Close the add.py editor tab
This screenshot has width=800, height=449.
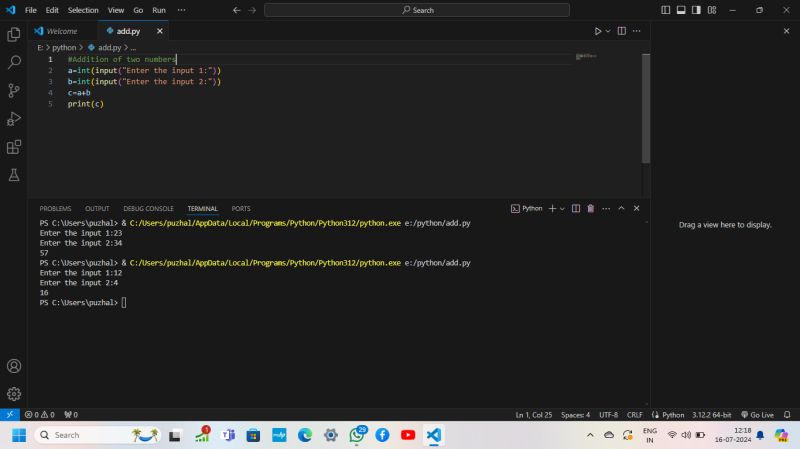[x=160, y=31]
